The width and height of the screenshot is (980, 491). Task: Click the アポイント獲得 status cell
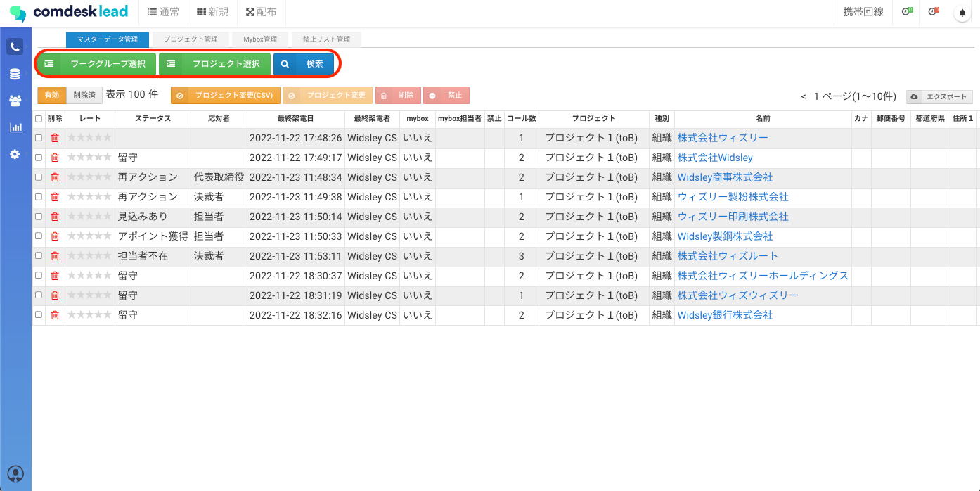(153, 236)
